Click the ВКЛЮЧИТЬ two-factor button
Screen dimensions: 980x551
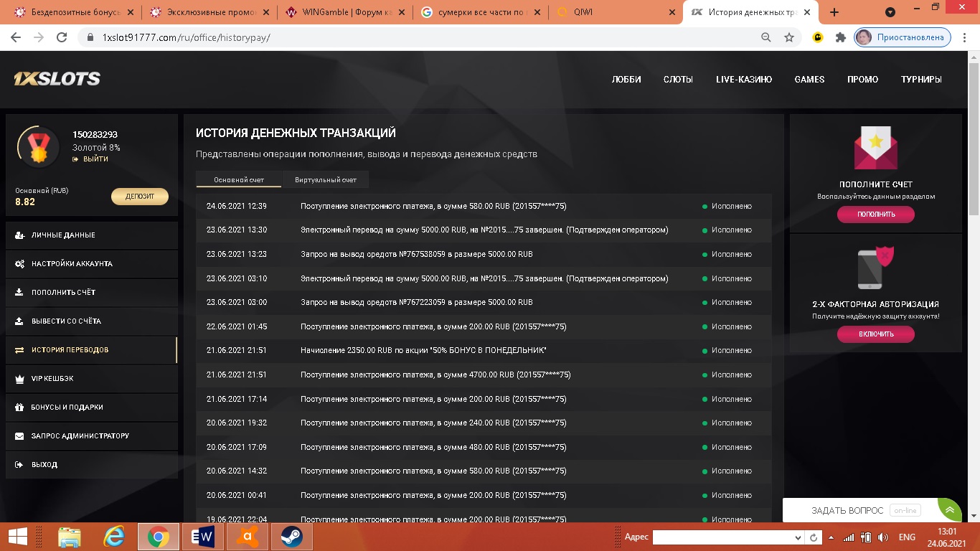pyautogui.click(x=875, y=334)
